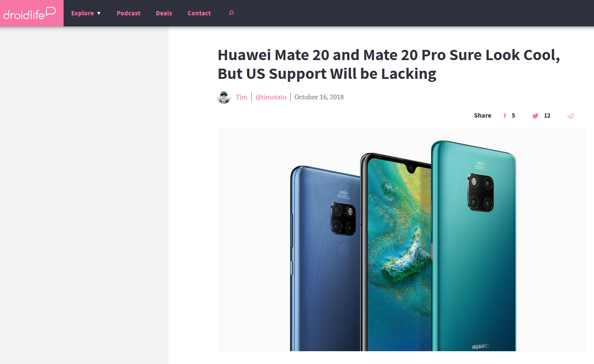Click the October 16, 2018 publish date
This screenshot has height=364, width=594.
(319, 97)
